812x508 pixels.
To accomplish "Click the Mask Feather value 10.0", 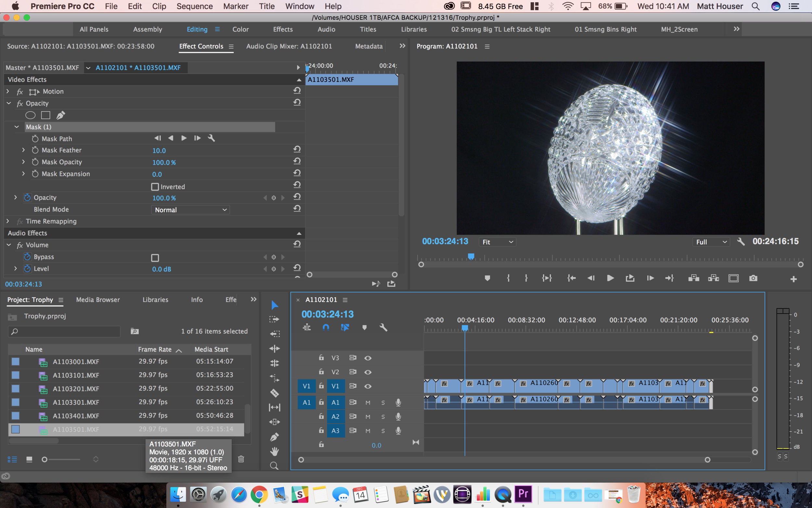I will pyautogui.click(x=159, y=150).
